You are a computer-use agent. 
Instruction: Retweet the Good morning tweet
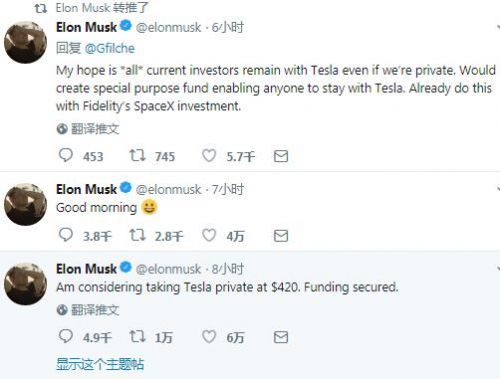137,235
